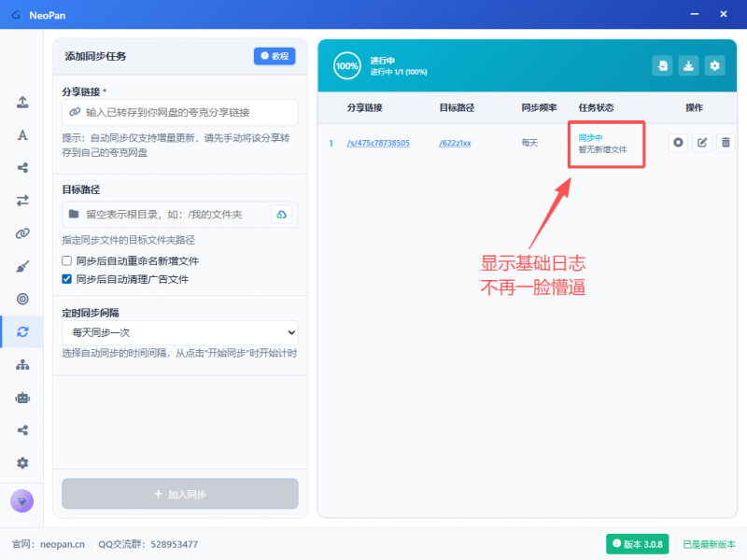Click the transfer arrows sidebar icon
747x560 pixels.
pyautogui.click(x=22, y=200)
